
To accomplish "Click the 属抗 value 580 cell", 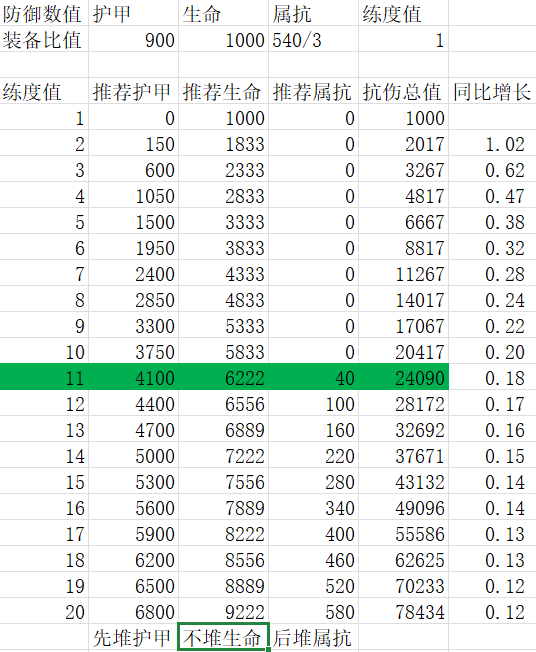I will [x=314, y=611].
